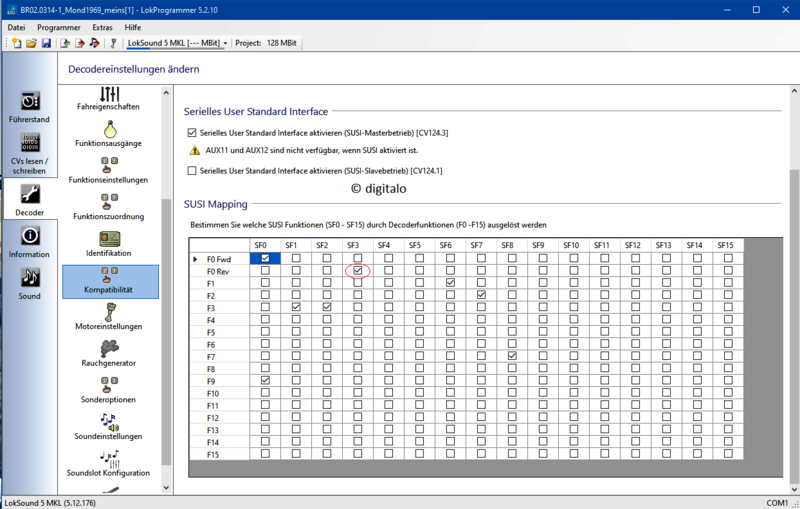This screenshot has height=509, width=800.
Task: Check F15 SF15 mapping checkbox
Action: pos(728,453)
